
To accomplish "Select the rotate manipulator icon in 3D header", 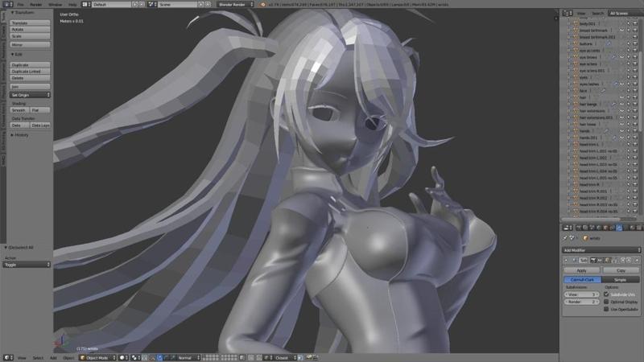I will click(x=167, y=357).
